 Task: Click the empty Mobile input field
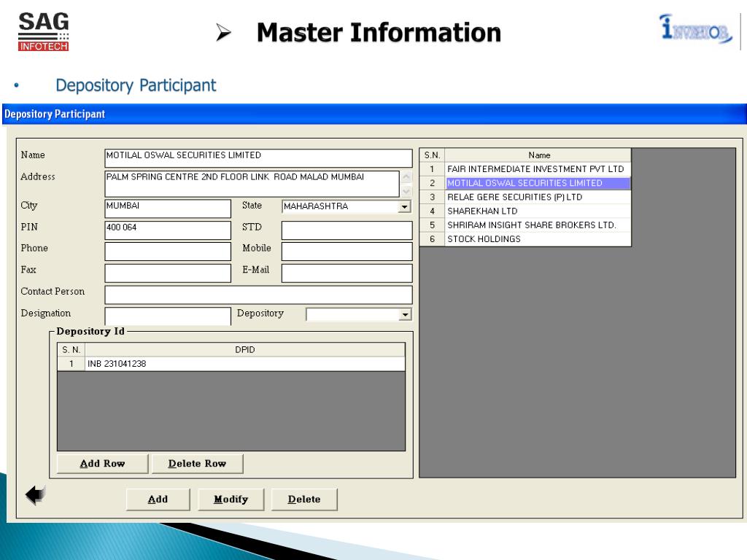pyautogui.click(x=347, y=252)
